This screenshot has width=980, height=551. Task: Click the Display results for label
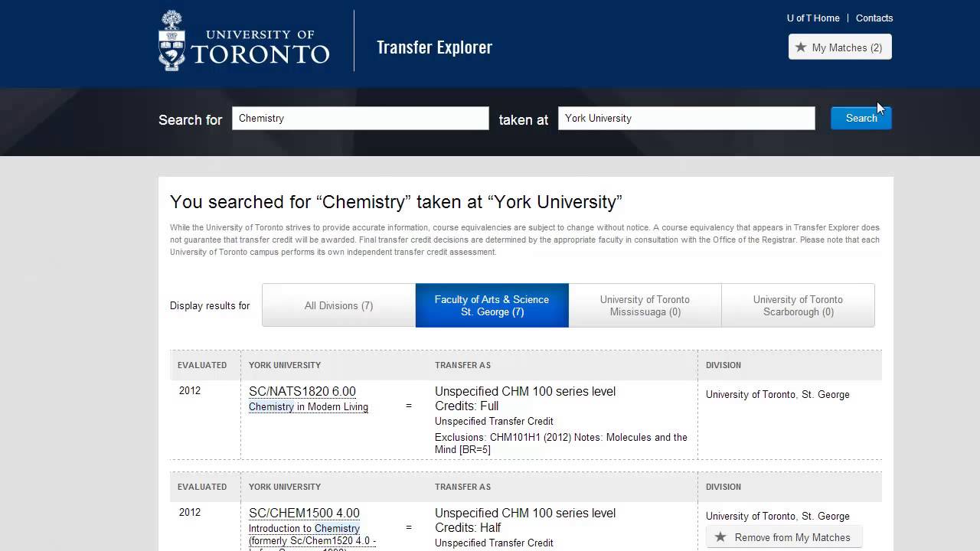(210, 306)
